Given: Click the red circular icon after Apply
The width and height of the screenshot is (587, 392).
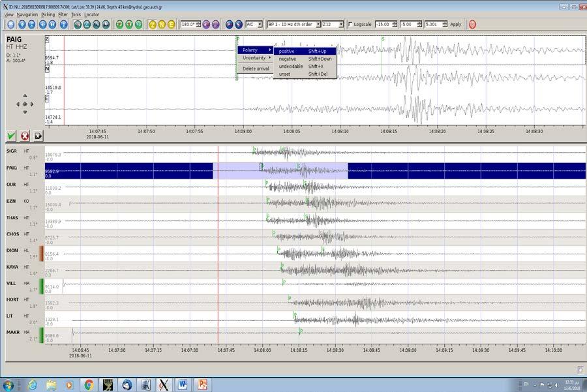Looking at the screenshot, I should [x=472, y=24].
